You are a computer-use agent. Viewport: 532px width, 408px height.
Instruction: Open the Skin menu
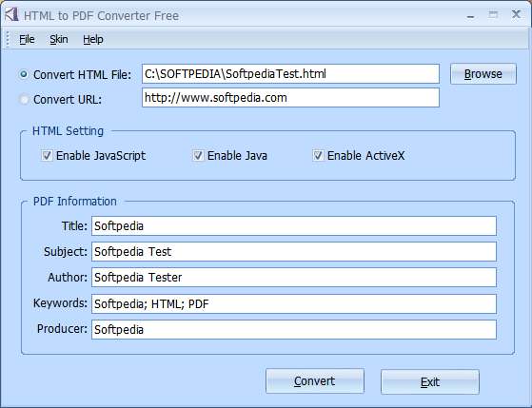click(59, 39)
